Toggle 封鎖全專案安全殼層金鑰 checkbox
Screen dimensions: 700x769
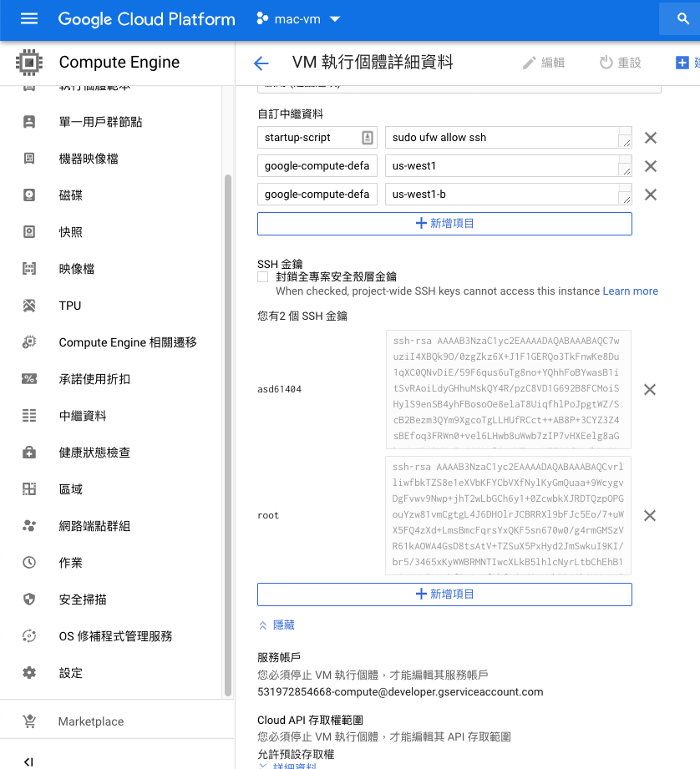[263, 277]
